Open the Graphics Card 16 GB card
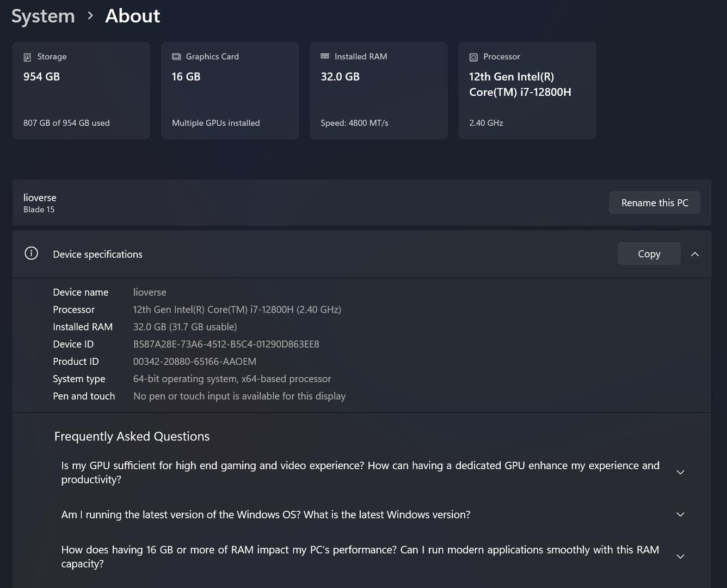 pyautogui.click(x=230, y=90)
